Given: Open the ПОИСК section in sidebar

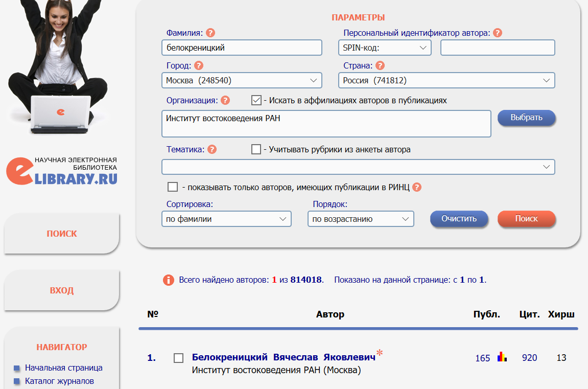Looking at the screenshot, I should click(62, 234).
